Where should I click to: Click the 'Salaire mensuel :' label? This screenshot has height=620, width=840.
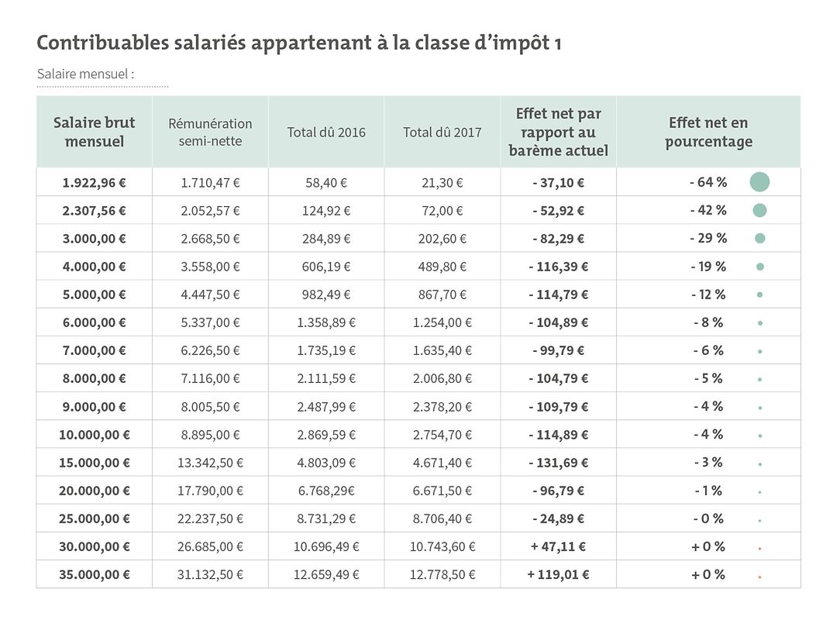coord(85,75)
